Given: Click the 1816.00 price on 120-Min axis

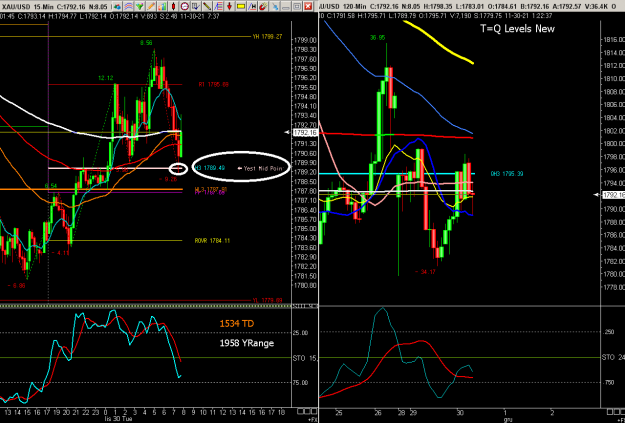Looking at the screenshot, I should point(614,39).
